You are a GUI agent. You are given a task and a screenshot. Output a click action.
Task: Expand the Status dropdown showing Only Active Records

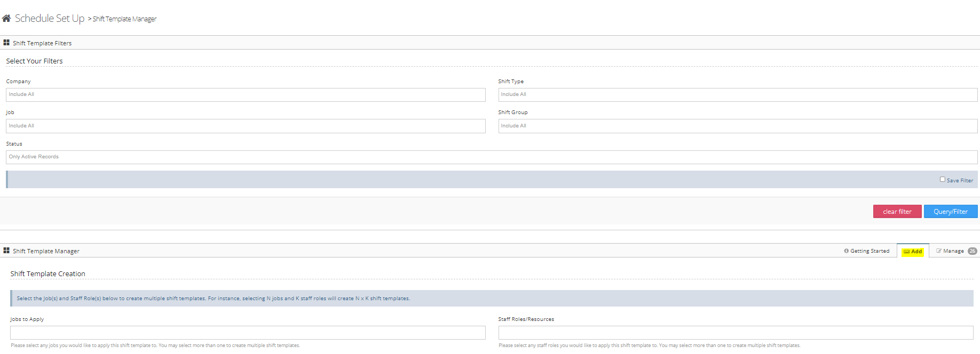tap(491, 157)
